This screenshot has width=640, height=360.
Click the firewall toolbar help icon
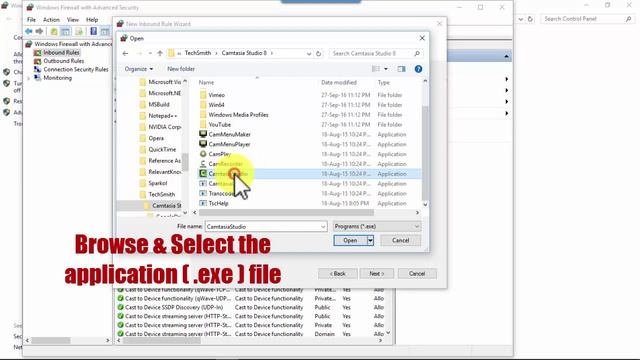93,31
